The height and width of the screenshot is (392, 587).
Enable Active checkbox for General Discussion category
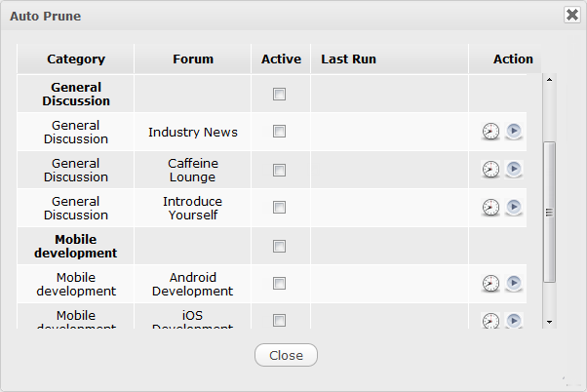point(280,95)
